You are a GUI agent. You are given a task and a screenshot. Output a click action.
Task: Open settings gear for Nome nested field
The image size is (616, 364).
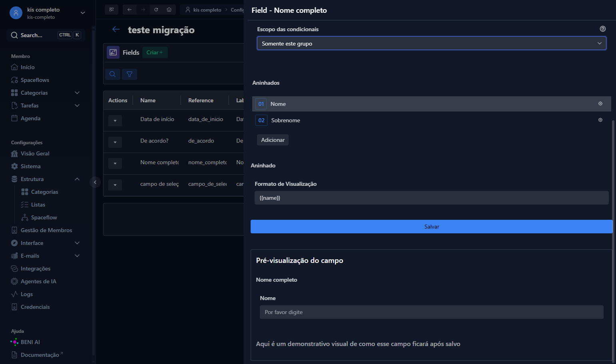[600, 103]
